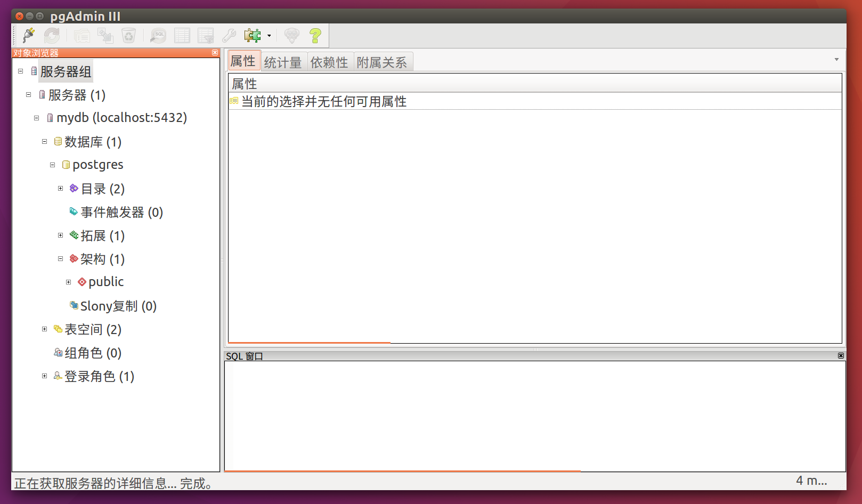Image resolution: width=862 pixels, height=504 pixels.
Task: Click the create object toolbar icon
Action: tap(105, 36)
